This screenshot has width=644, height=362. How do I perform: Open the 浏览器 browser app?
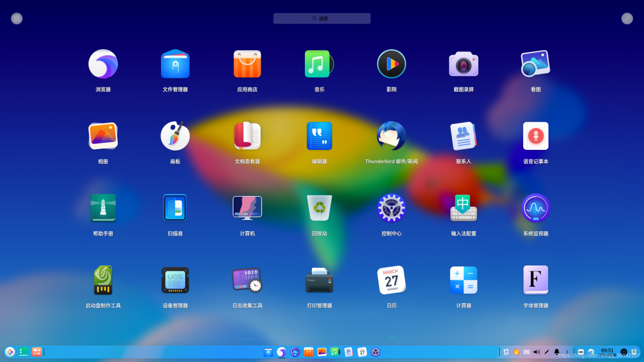click(103, 64)
